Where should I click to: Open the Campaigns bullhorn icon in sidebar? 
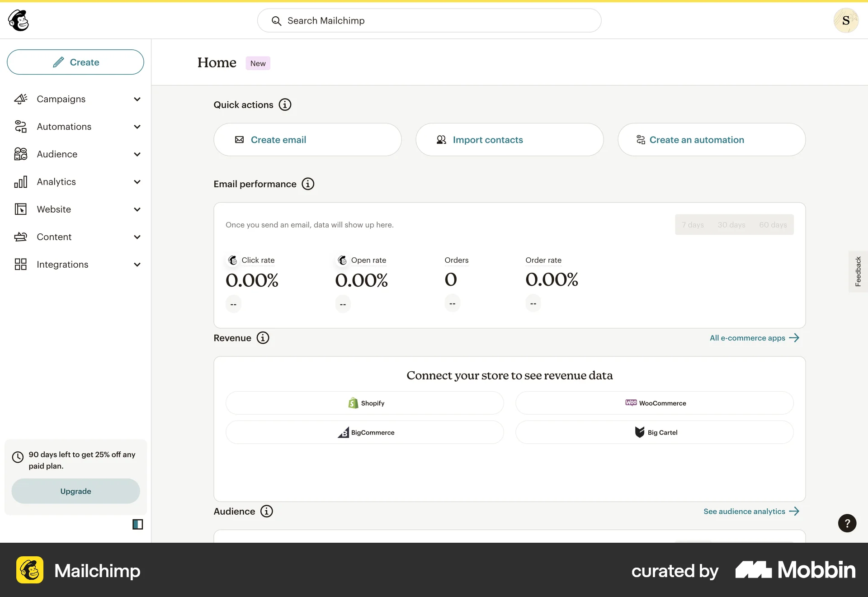click(20, 99)
